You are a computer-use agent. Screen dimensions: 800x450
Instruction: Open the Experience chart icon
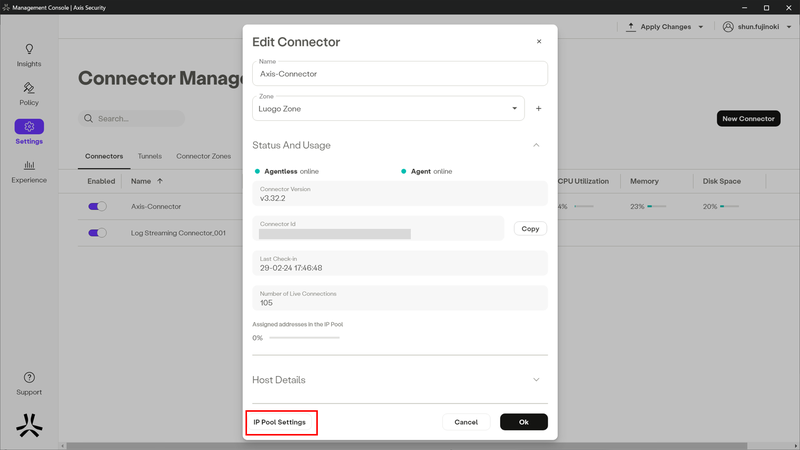tap(29, 165)
